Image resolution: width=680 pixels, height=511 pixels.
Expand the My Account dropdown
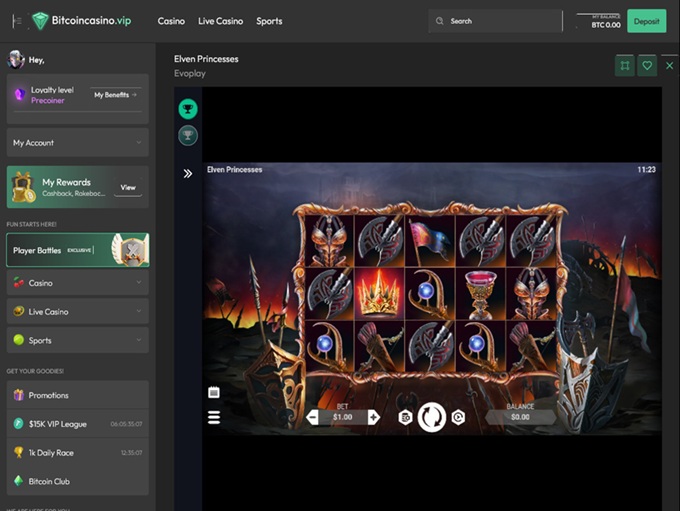coord(77,143)
